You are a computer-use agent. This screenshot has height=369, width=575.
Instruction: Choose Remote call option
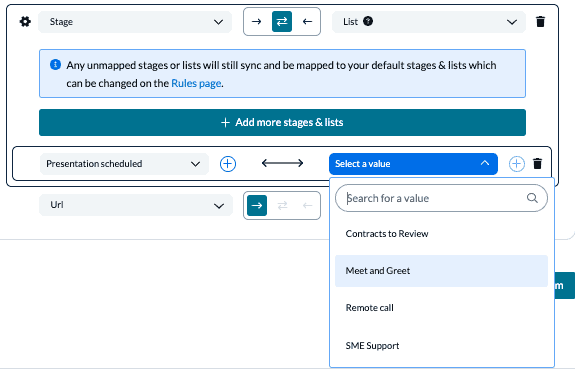pyautogui.click(x=442, y=308)
